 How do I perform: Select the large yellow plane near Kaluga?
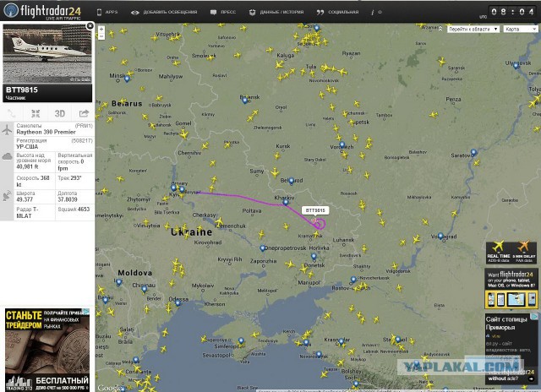click(x=280, y=64)
